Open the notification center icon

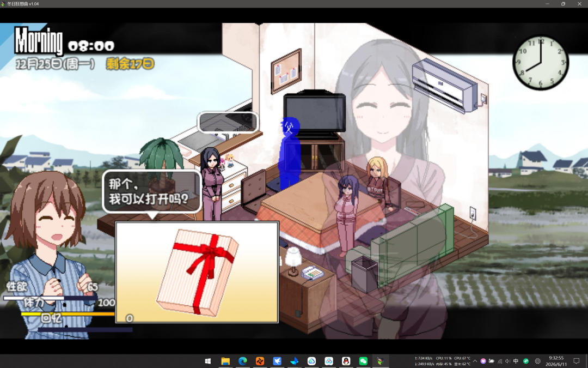tap(577, 361)
